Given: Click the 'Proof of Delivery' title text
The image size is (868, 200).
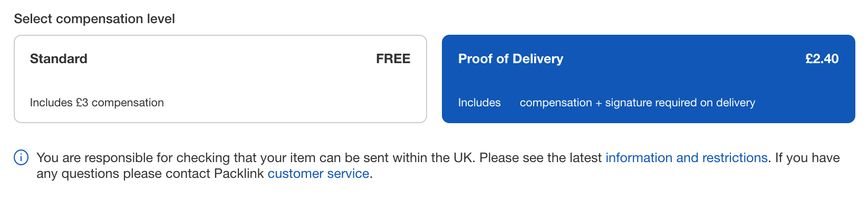Looking at the screenshot, I should pos(510,59).
